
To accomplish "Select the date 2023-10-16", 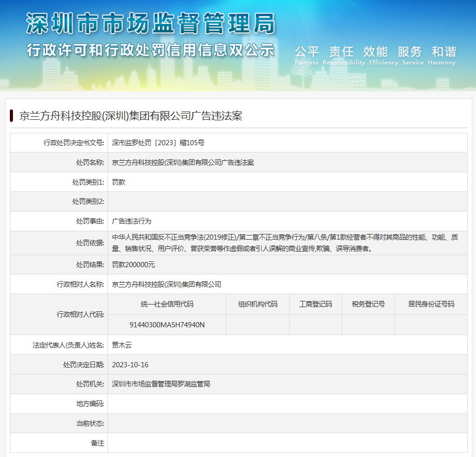I will [130, 365].
